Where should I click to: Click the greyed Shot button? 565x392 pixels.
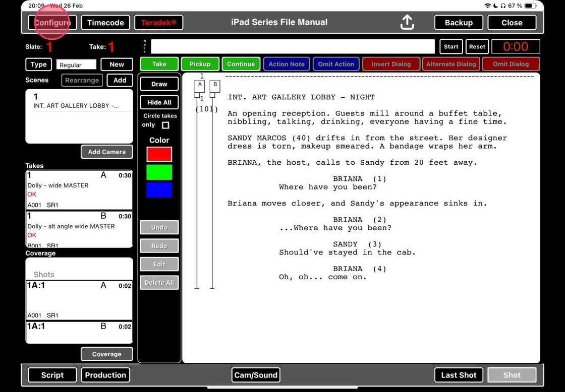512,375
